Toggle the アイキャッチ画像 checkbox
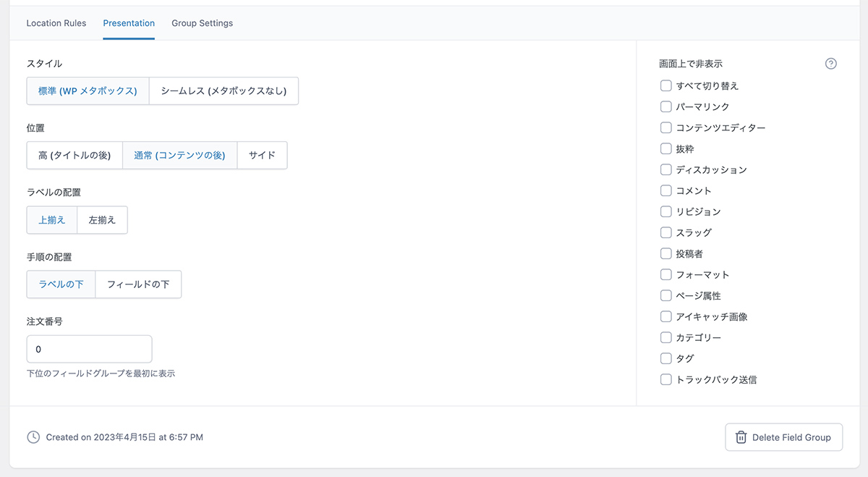Viewport: 868px width, 477px height. (666, 316)
